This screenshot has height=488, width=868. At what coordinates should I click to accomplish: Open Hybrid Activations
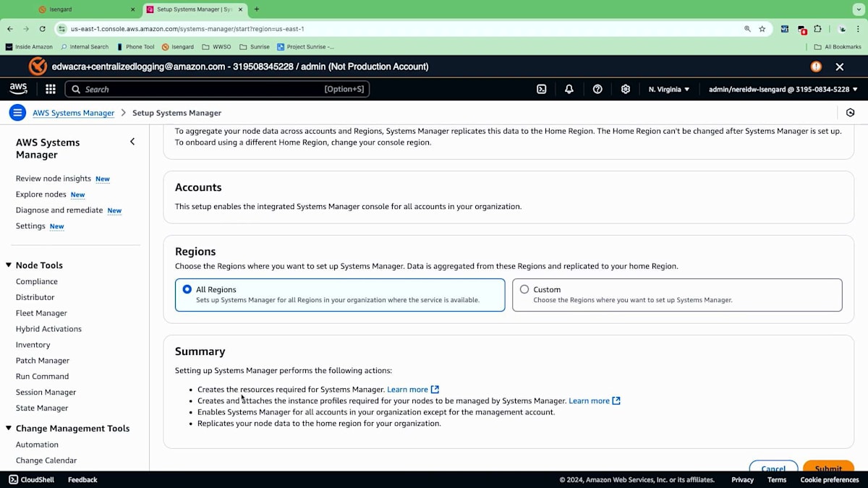coord(48,329)
